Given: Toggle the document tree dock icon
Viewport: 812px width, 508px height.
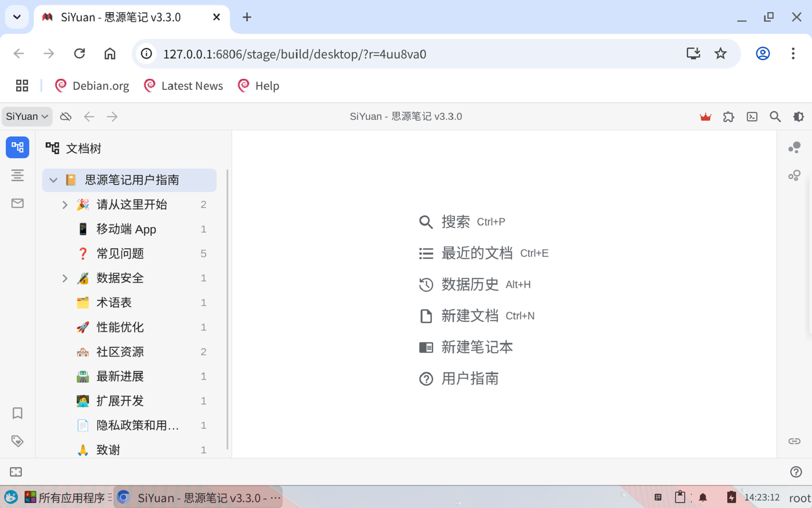Looking at the screenshot, I should (x=18, y=147).
